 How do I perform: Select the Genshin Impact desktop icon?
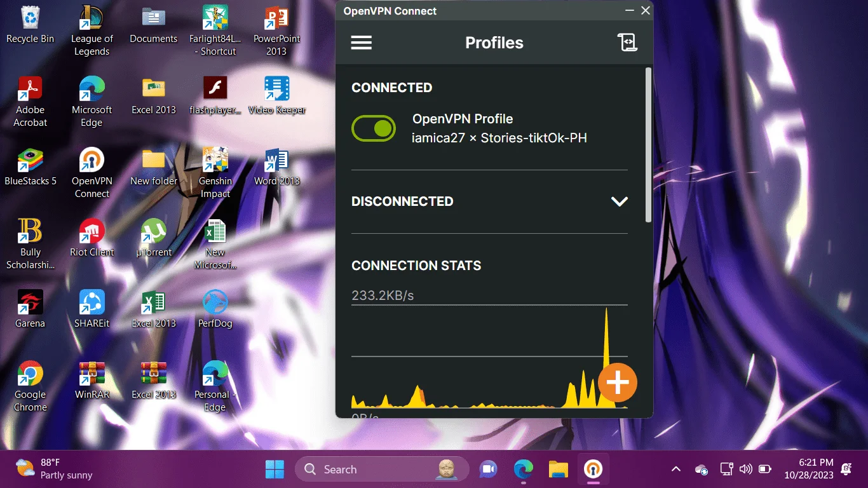click(x=215, y=173)
